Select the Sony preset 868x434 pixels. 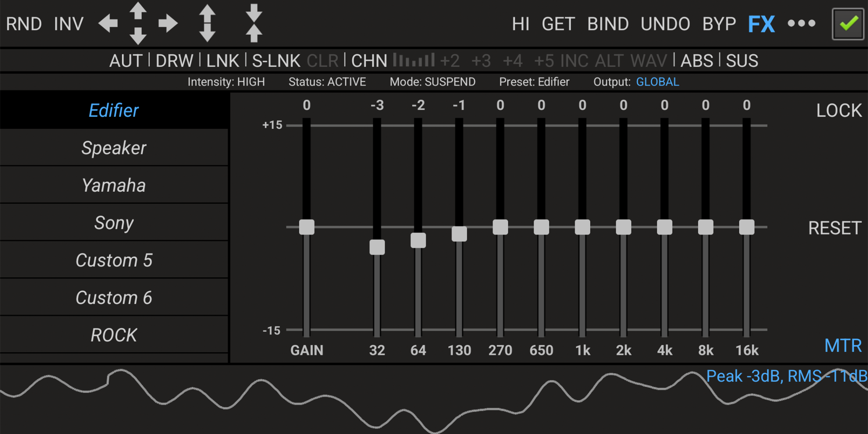pos(114,223)
